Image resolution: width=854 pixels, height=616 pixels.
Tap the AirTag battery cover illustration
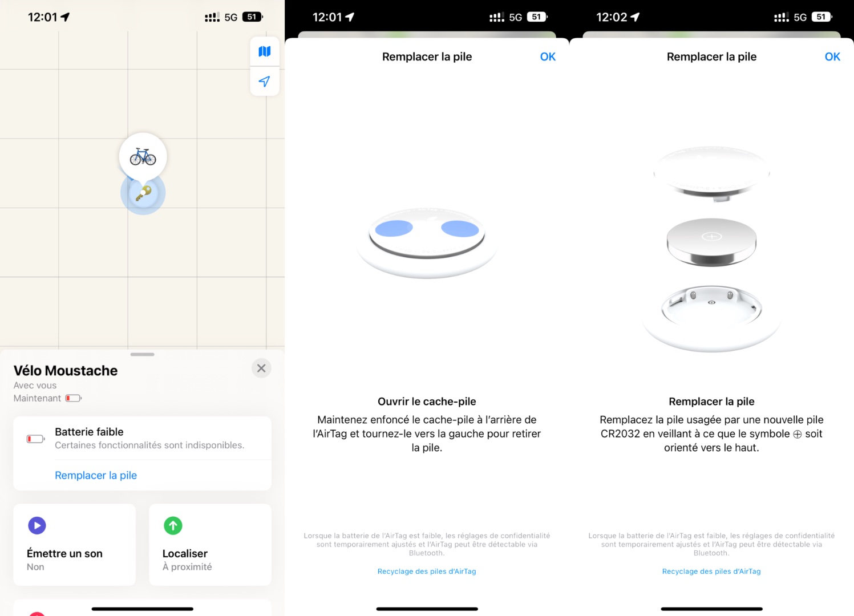click(x=427, y=242)
